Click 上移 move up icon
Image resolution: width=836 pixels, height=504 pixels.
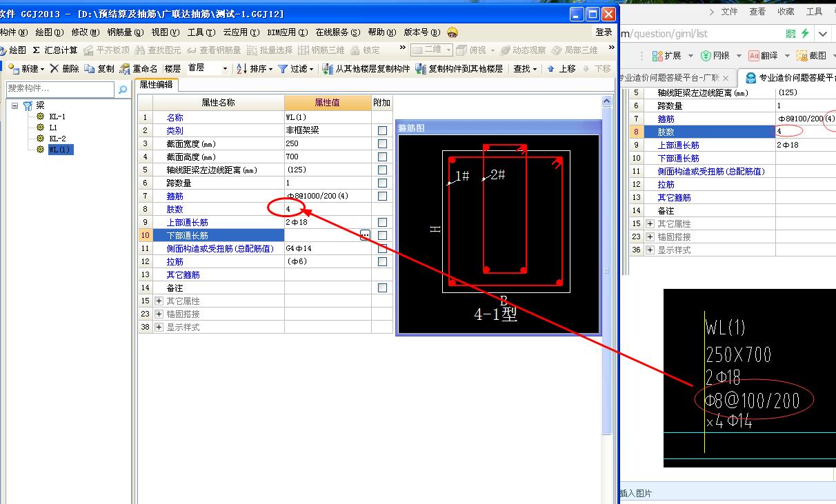[561, 69]
